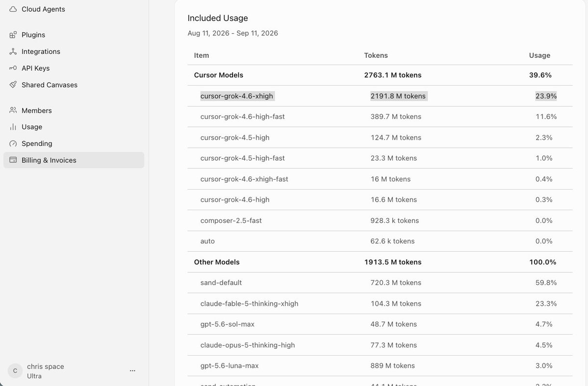Click the composer-2.5-fast row name
The width and height of the screenshot is (588, 386).
coord(231,220)
